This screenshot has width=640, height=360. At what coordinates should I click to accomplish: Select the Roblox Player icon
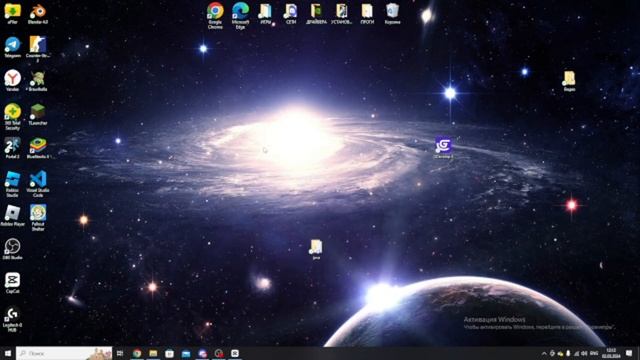tap(12, 216)
